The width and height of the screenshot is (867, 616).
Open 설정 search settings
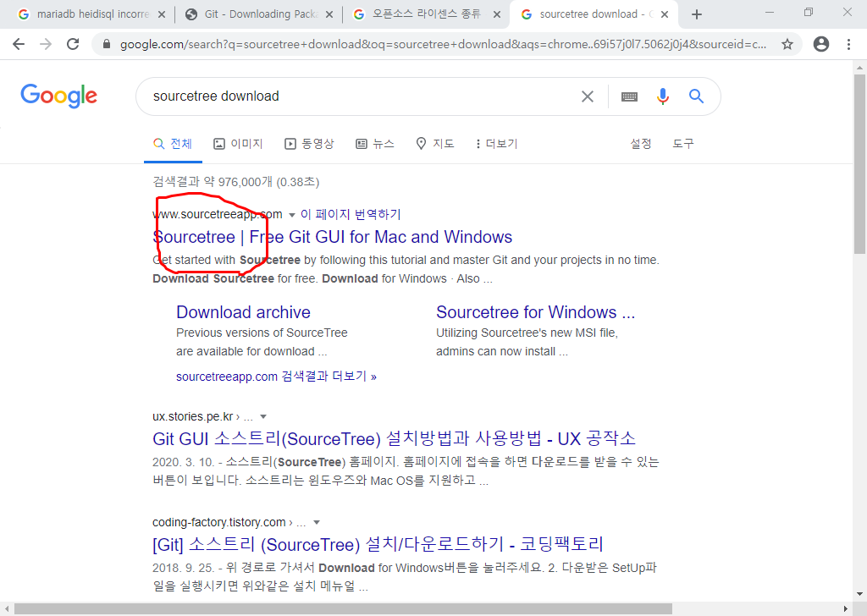coord(641,144)
